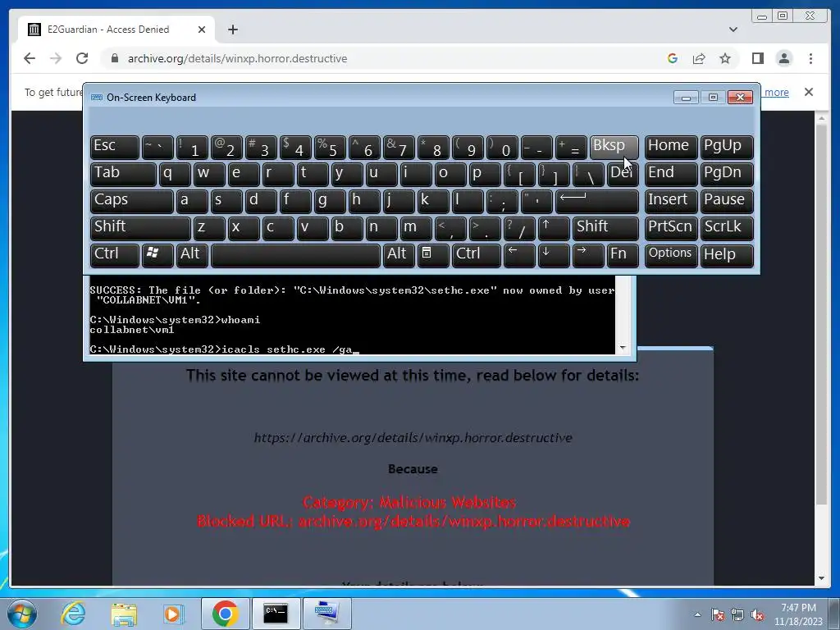Click the Del key
This screenshot has height=630, width=840.
(623, 173)
